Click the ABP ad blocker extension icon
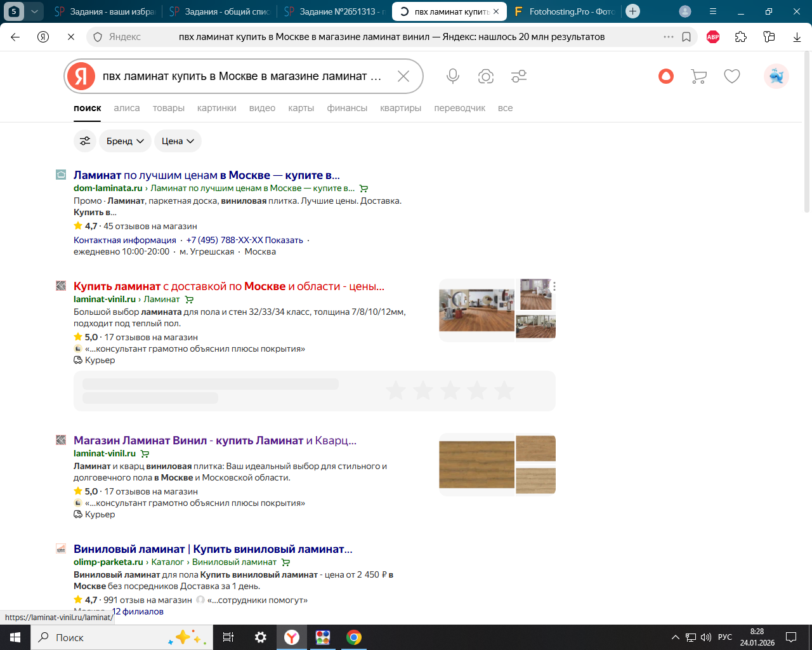Viewport: 812px width, 650px height. (713, 37)
